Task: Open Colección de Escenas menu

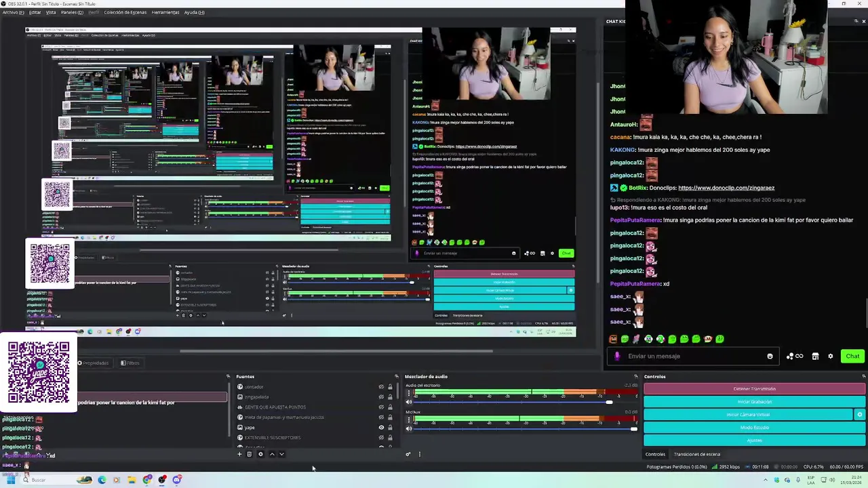Action: coord(125,12)
